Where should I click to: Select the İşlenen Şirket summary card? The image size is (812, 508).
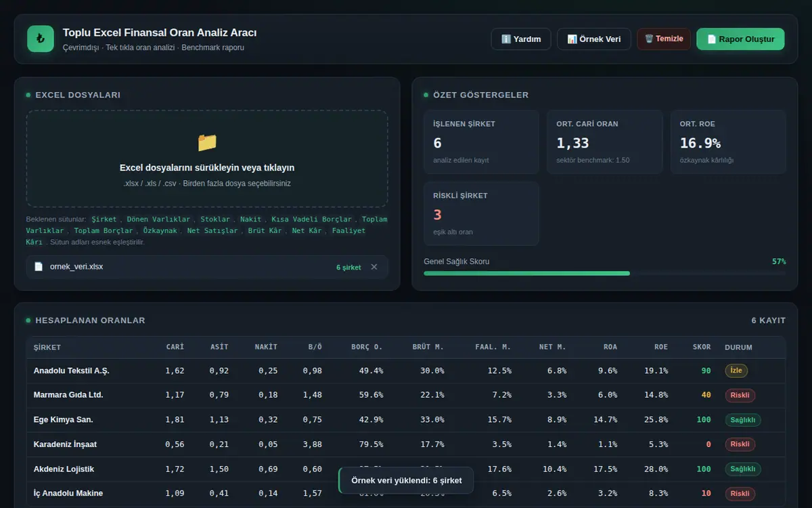(481, 142)
